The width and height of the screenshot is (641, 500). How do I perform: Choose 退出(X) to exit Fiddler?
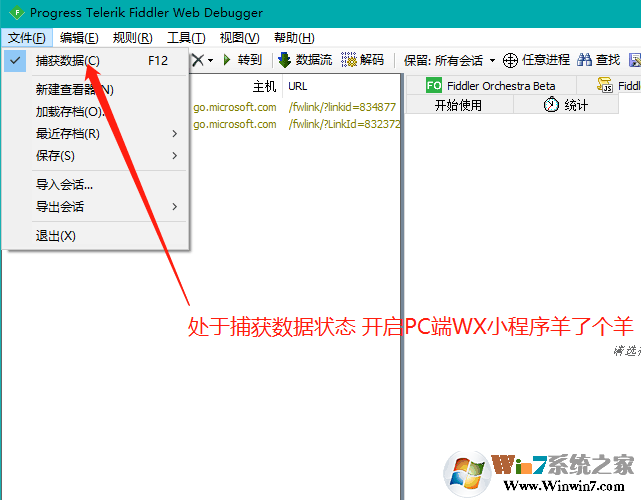coord(96,236)
